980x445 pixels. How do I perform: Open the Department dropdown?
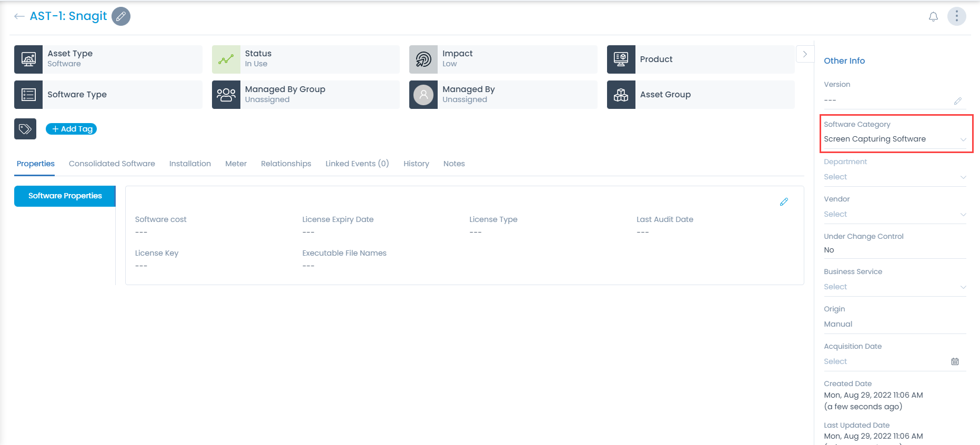[x=895, y=177]
